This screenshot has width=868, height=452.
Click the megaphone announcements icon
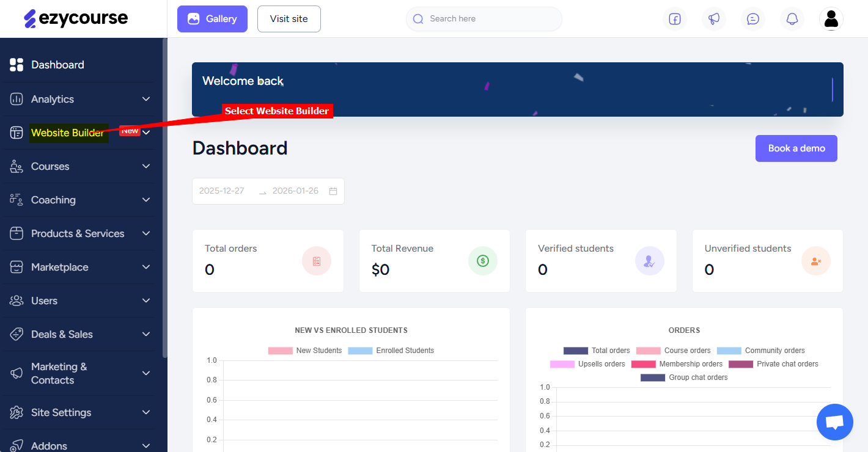pos(713,19)
